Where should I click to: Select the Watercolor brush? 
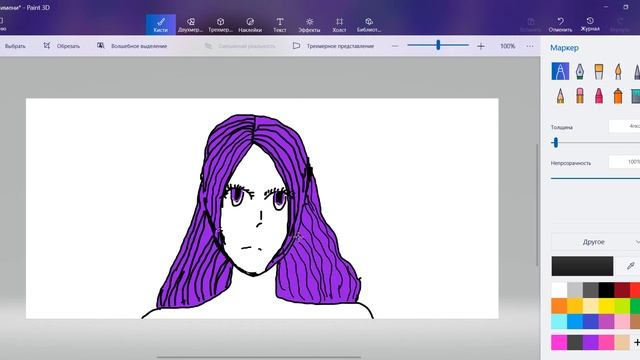[618, 71]
